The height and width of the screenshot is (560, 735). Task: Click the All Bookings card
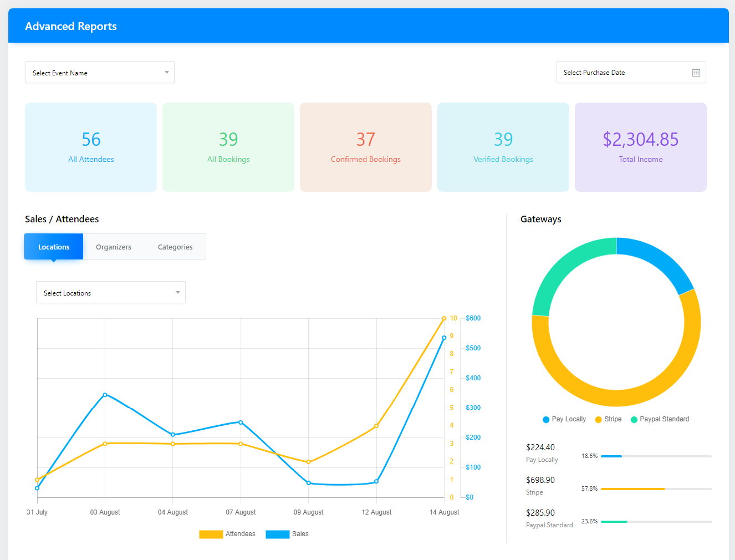pos(228,147)
